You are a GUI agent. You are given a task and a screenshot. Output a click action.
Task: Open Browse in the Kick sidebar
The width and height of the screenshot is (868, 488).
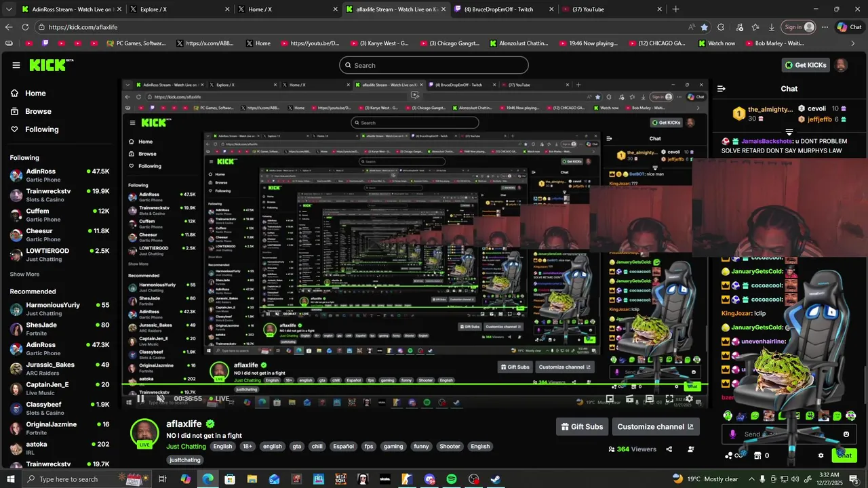point(31,111)
